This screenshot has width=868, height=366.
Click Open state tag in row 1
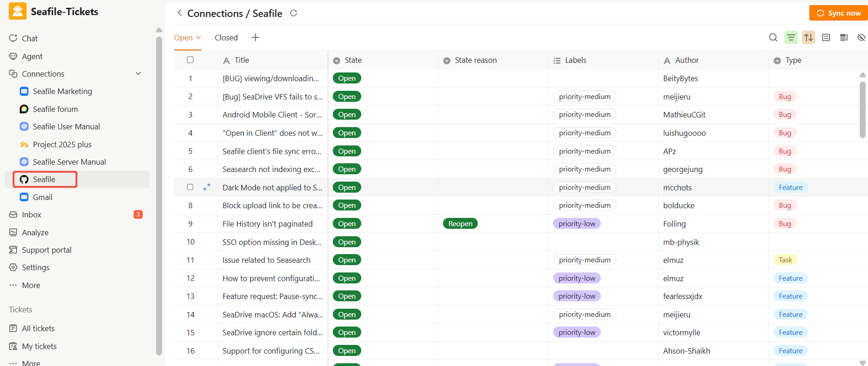[347, 78]
